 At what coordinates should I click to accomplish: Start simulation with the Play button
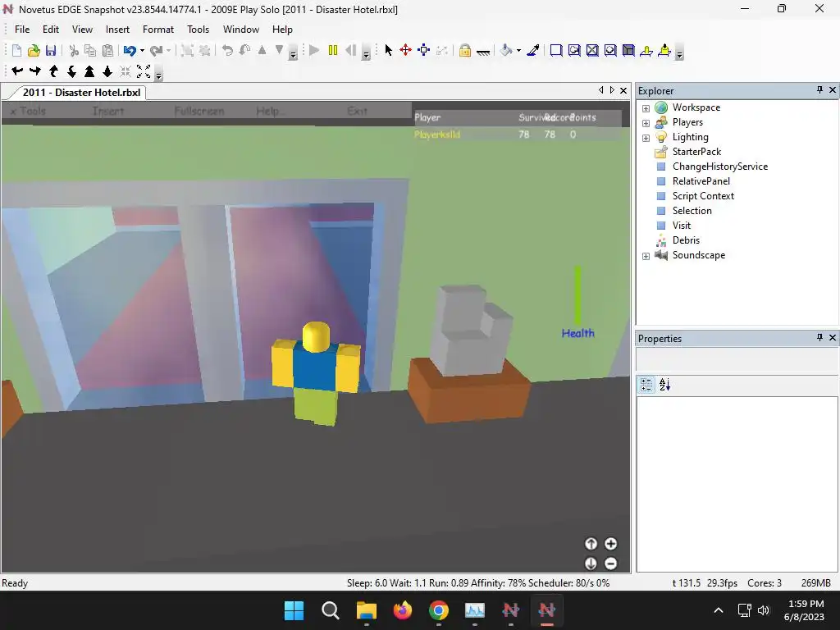(x=314, y=50)
